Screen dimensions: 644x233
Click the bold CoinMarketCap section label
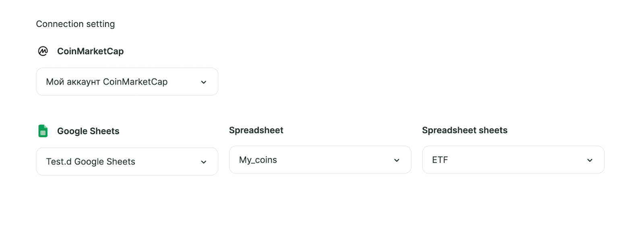tap(91, 51)
